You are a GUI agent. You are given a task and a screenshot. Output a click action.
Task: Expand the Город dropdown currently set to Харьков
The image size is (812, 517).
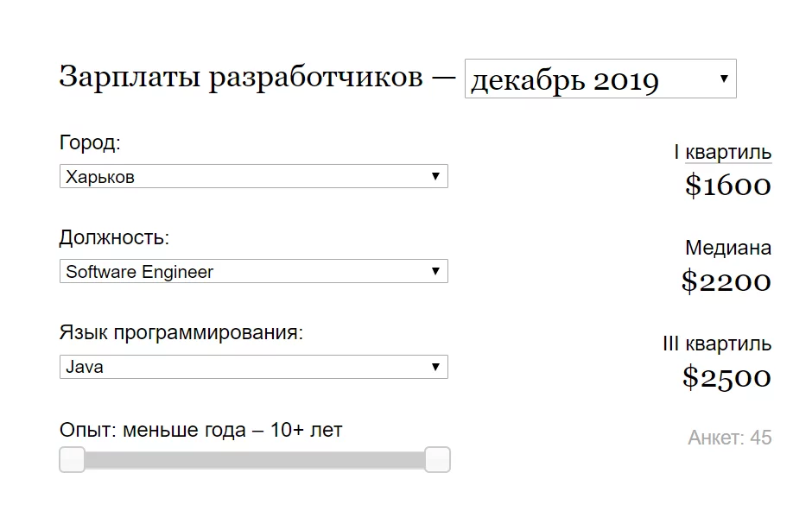click(x=253, y=176)
